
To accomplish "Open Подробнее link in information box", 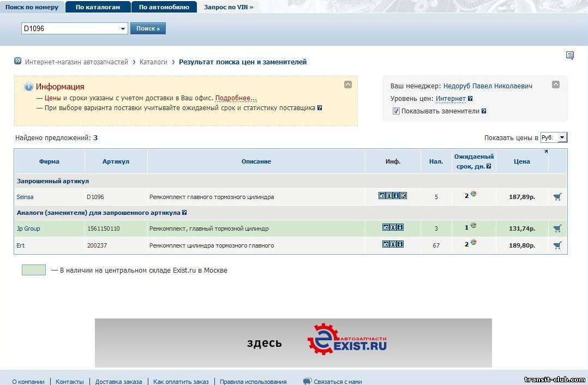I will pyautogui.click(x=236, y=98).
